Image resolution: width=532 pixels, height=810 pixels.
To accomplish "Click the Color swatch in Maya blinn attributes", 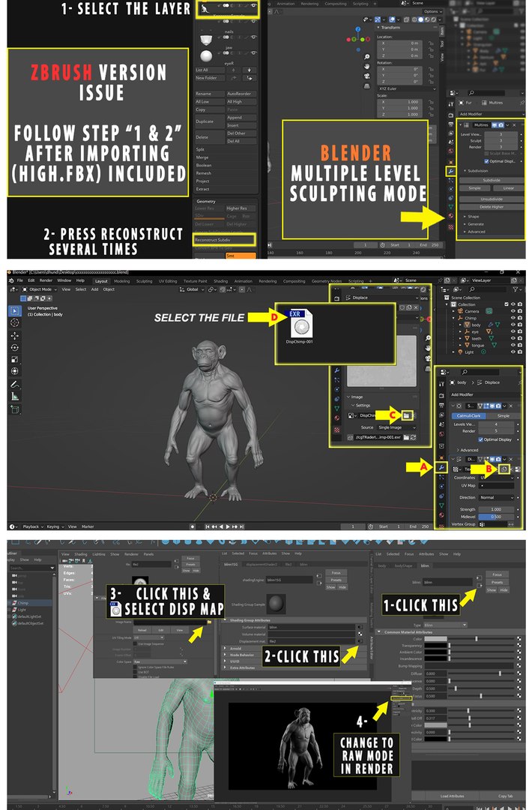I will click(x=435, y=639).
